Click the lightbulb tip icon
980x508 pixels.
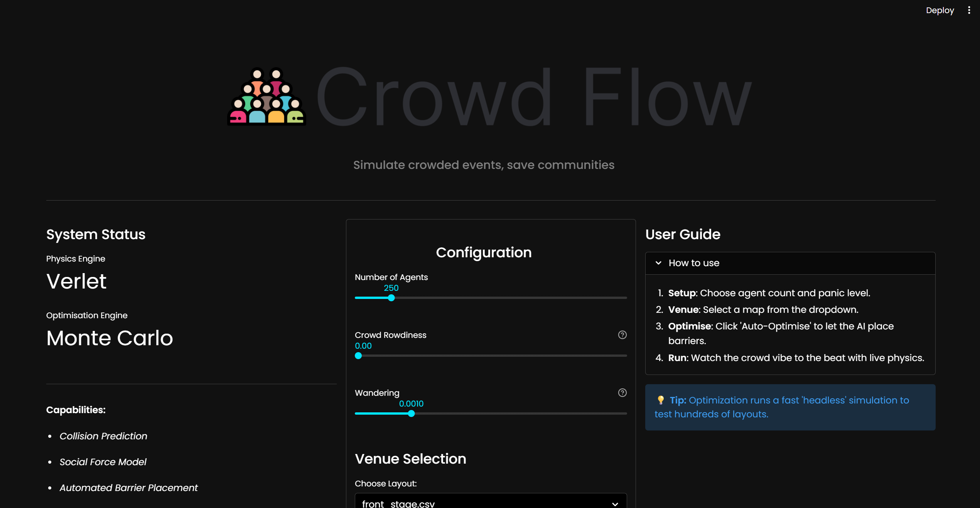661,400
